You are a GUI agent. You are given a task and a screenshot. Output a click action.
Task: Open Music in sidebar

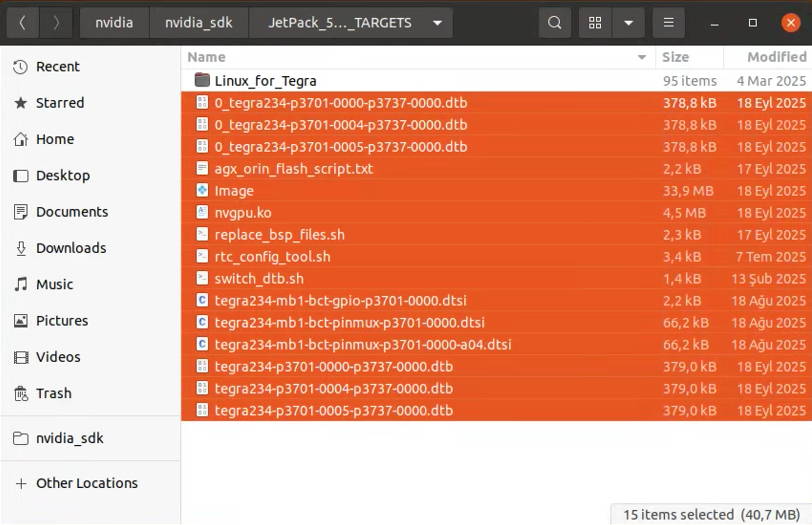coord(91,284)
